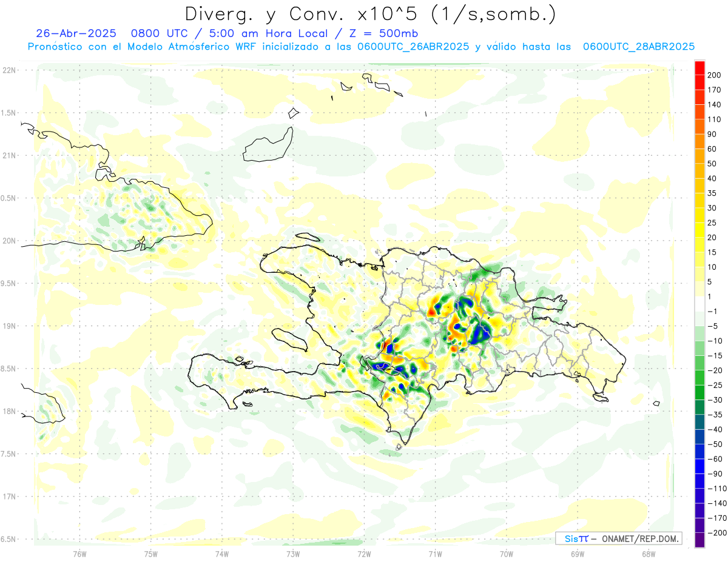Click the positive '200' color bar label
728x562 pixels.
pos(715,75)
